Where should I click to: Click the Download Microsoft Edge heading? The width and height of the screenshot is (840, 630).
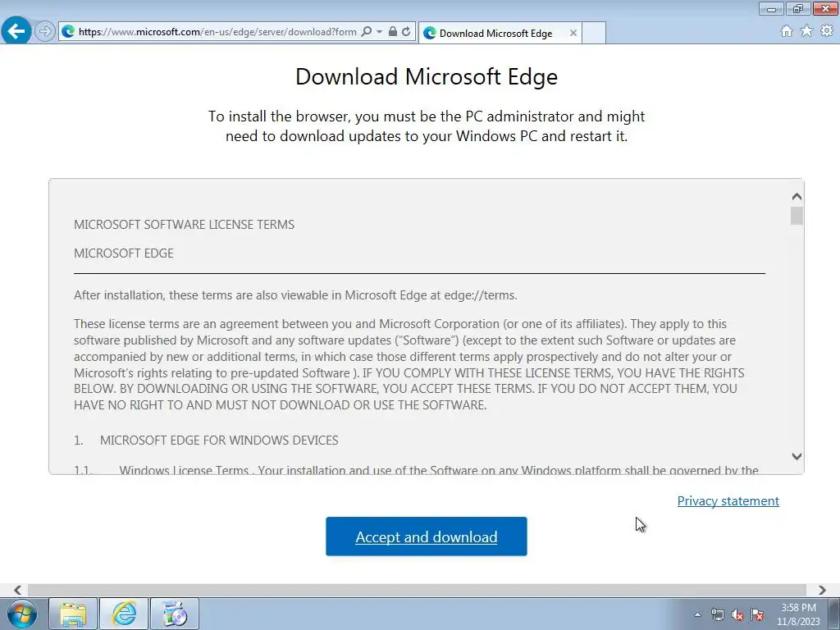(427, 76)
